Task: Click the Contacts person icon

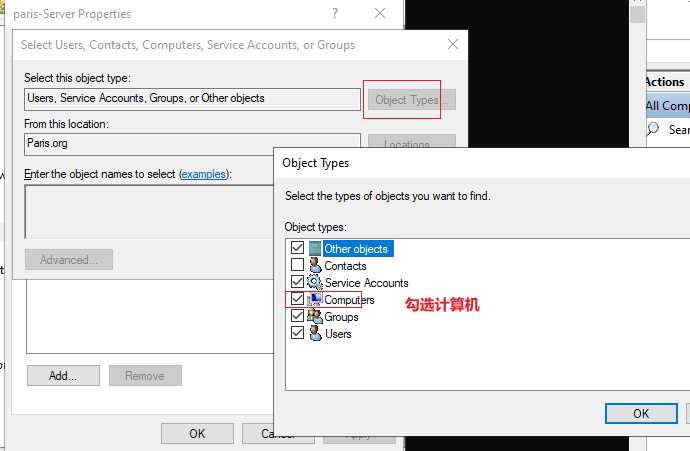Action: point(315,265)
